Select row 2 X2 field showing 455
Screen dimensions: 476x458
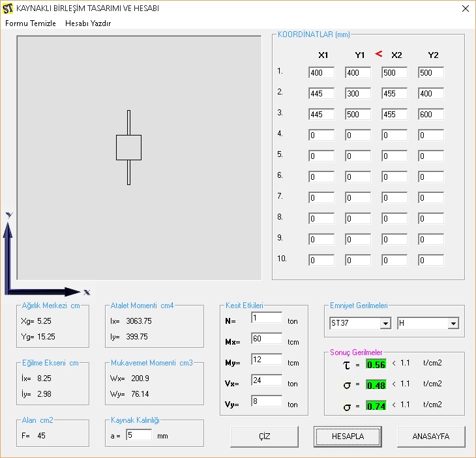click(394, 93)
